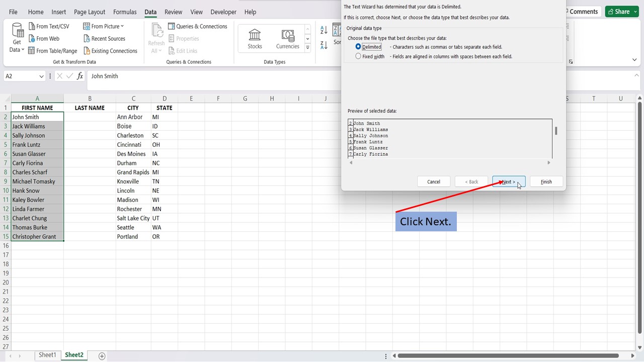This screenshot has height=362, width=644.
Task: Open Existing Connections
Action: pos(110,51)
